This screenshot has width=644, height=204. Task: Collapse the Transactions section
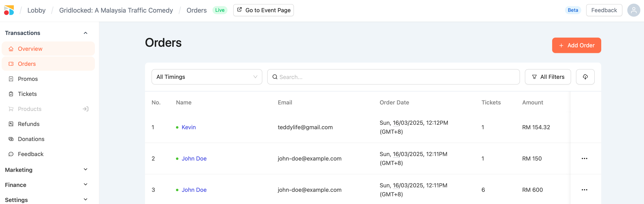coord(86,33)
